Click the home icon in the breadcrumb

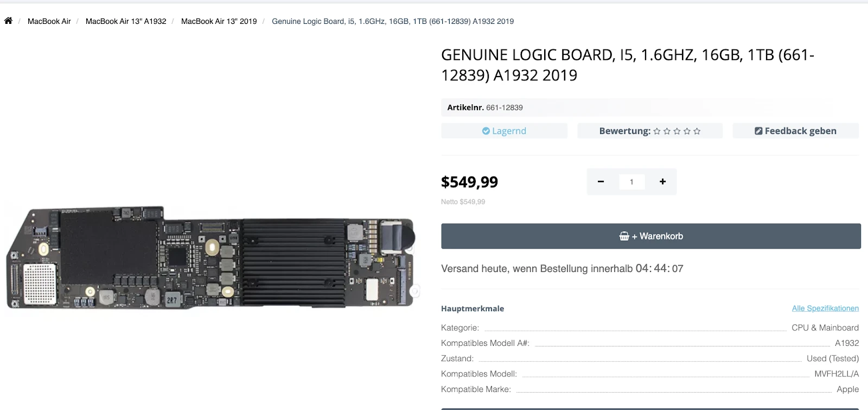(x=8, y=20)
